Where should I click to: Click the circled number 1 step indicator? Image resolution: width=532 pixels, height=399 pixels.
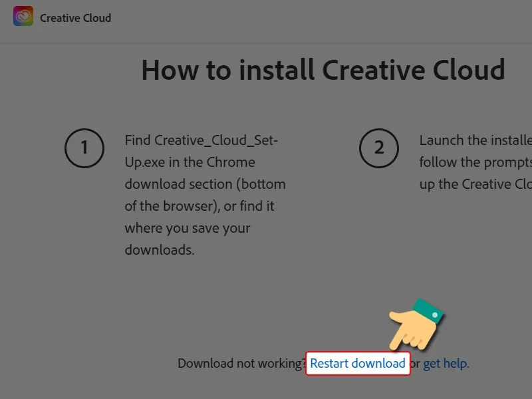coord(84,148)
